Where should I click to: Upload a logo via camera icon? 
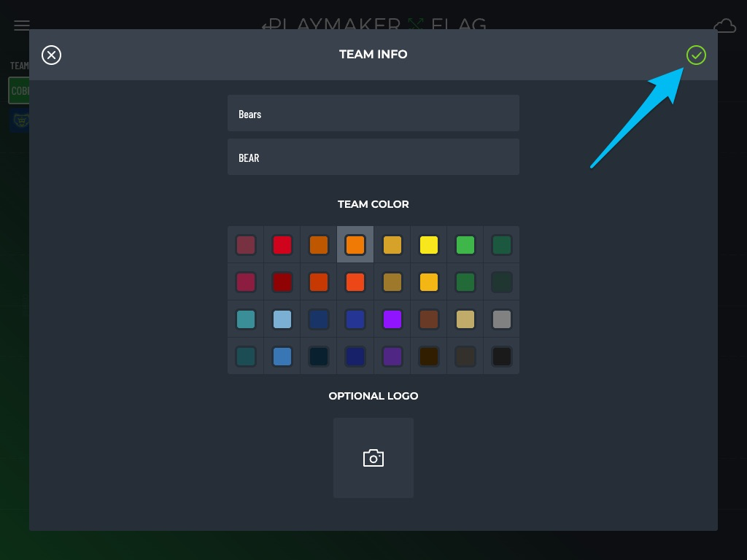point(373,458)
